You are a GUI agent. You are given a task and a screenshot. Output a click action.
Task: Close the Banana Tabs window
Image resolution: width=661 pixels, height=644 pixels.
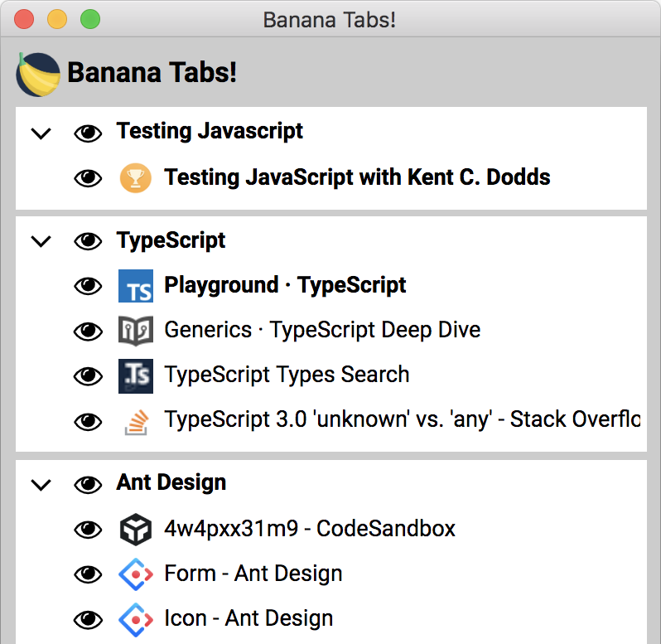point(24,19)
